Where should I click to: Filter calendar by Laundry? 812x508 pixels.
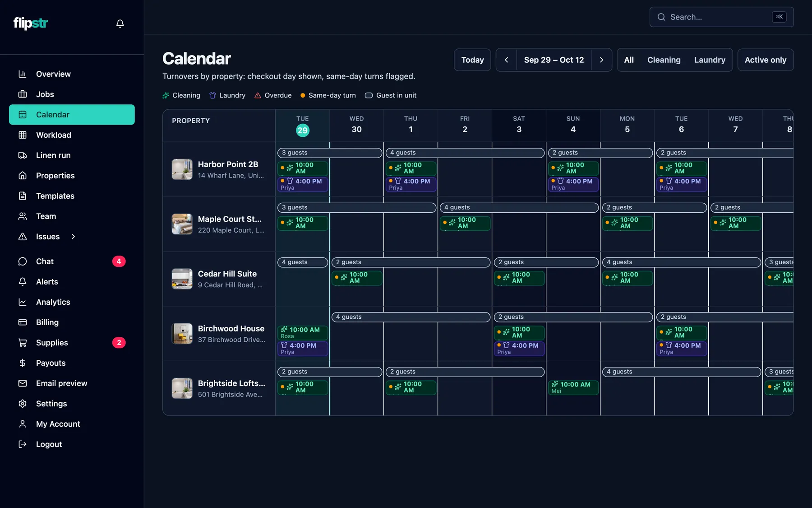[x=710, y=60]
